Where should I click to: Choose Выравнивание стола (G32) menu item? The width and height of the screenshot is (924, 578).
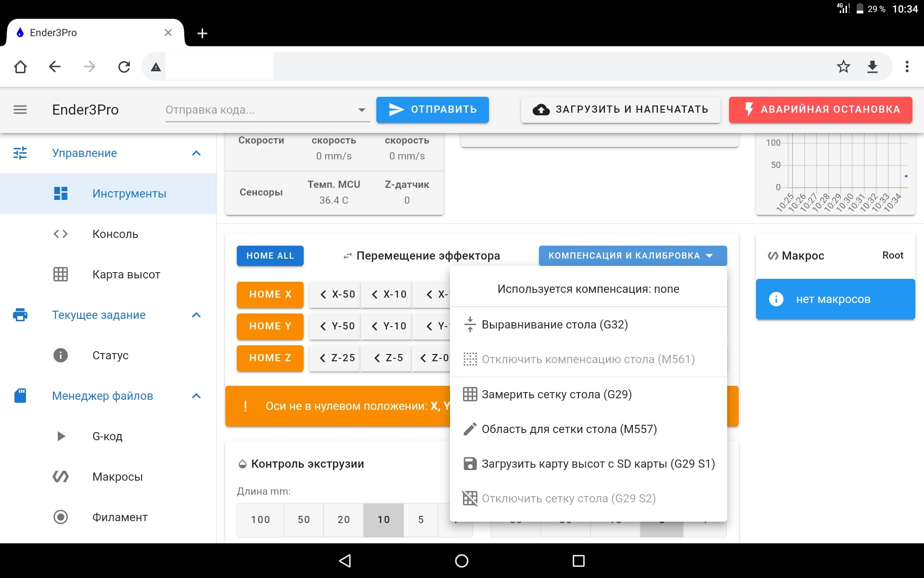[x=554, y=325]
